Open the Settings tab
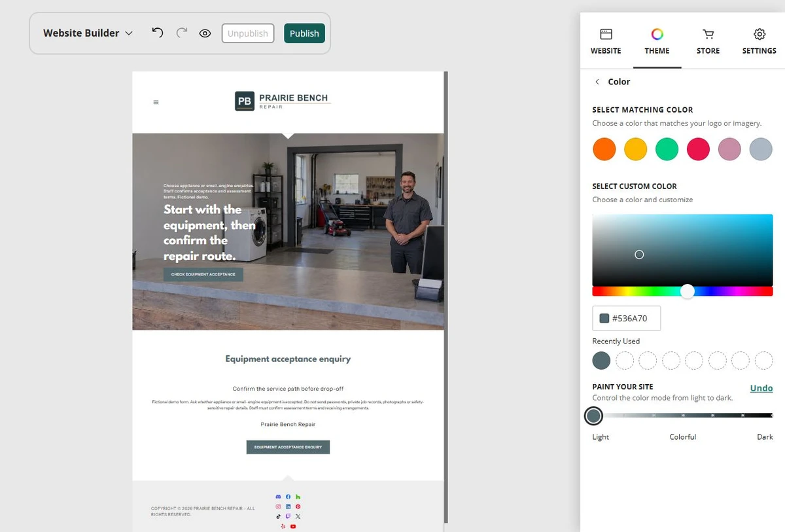The image size is (785, 532). point(759,41)
